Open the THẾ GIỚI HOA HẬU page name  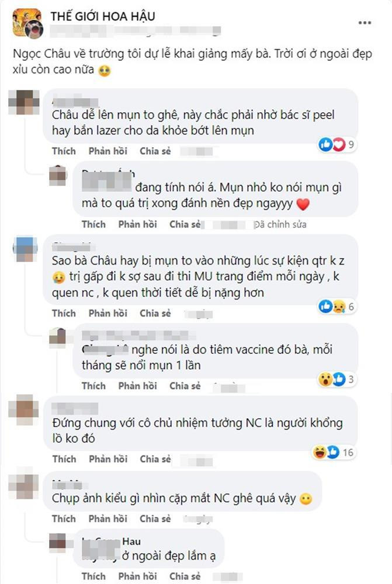[103, 16]
